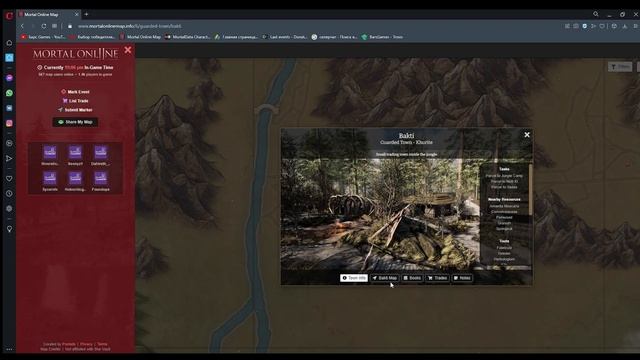Click Submit Marker in the sidebar
640x360 pixels.
[x=76, y=110]
